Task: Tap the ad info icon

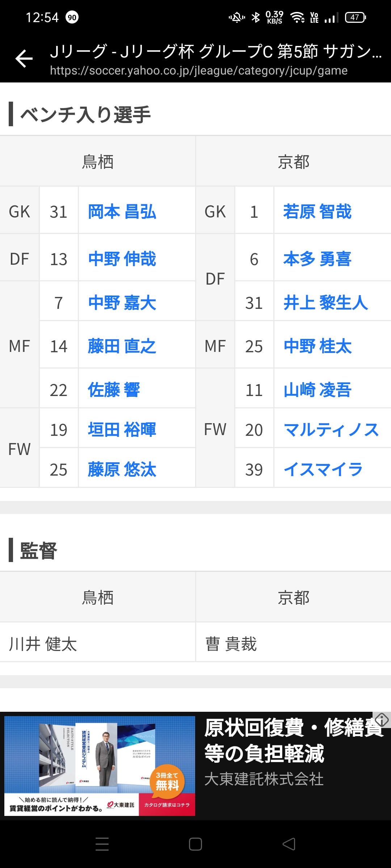Action: pyautogui.click(x=382, y=719)
